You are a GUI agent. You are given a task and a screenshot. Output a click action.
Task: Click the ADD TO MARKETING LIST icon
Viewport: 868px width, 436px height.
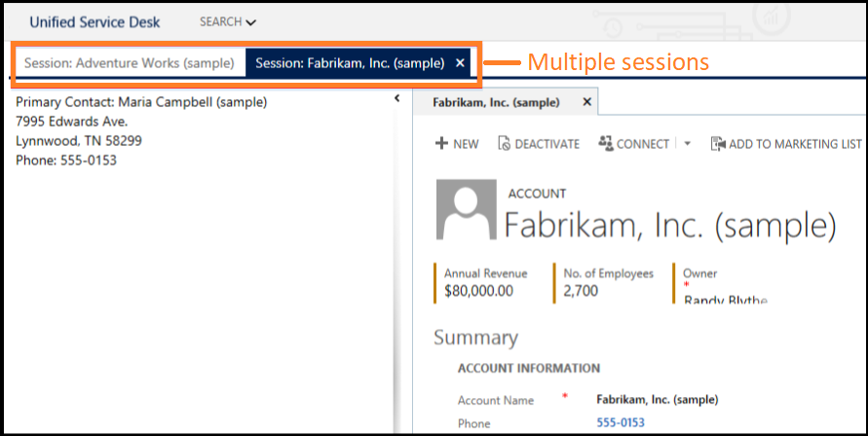tap(718, 144)
